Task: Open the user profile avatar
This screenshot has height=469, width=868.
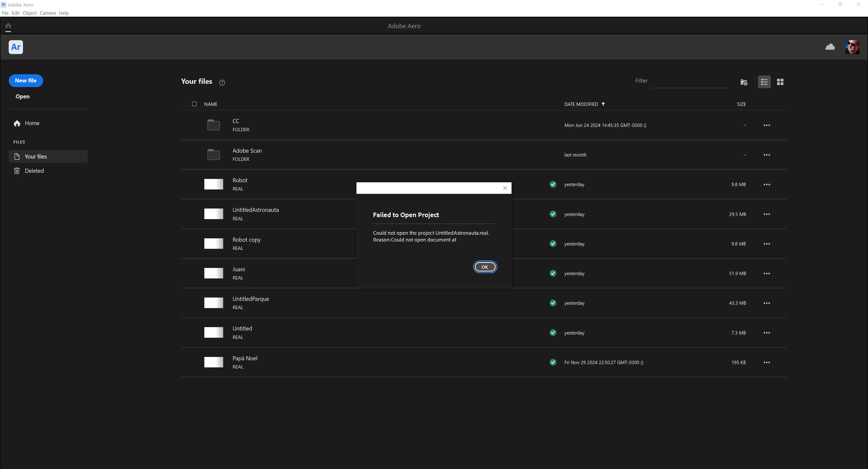Action: tap(852, 47)
